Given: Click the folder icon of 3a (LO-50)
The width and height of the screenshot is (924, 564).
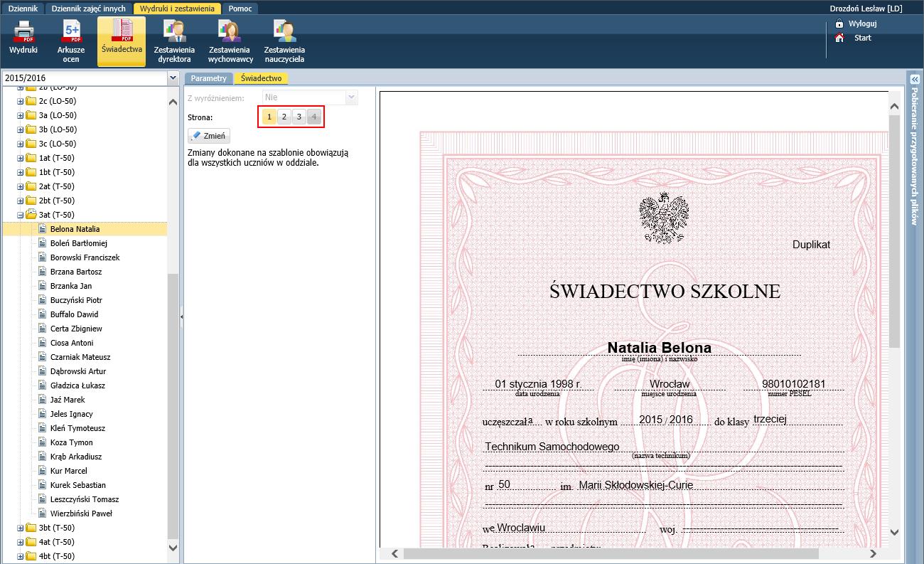Looking at the screenshot, I should pyautogui.click(x=31, y=115).
